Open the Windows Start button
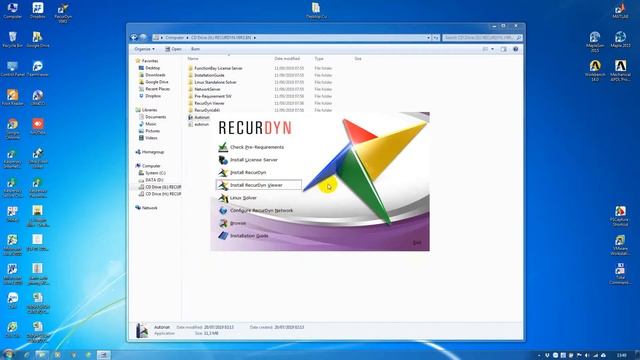Screen dimensions: 640x360 tap(8, 354)
